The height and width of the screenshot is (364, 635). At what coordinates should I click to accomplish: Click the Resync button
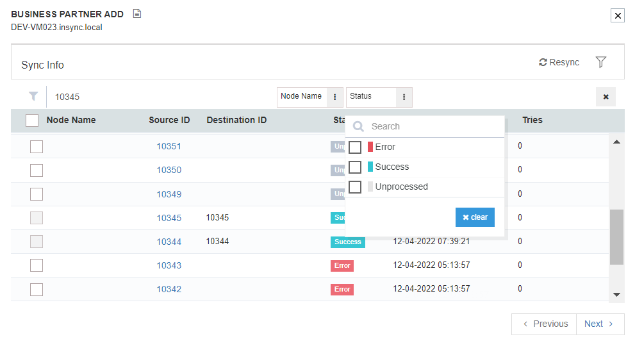(559, 62)
